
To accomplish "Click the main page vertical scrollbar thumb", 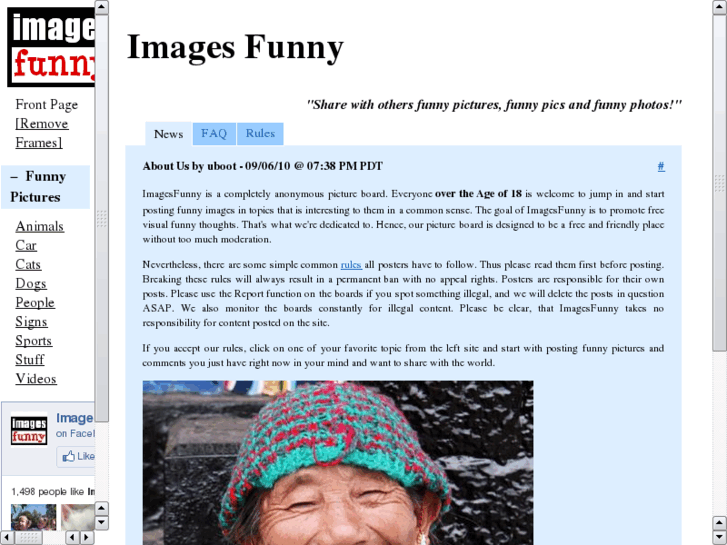I will tap(720, 183).
